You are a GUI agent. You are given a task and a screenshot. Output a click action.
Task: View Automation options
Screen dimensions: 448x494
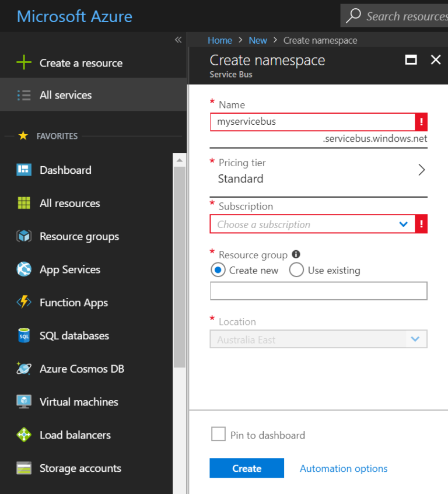(x=343, y=468)
